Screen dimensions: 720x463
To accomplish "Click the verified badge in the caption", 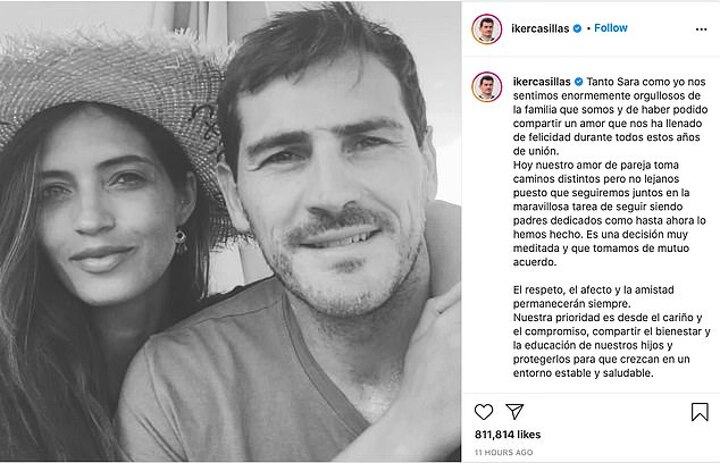I will [579, 82].
